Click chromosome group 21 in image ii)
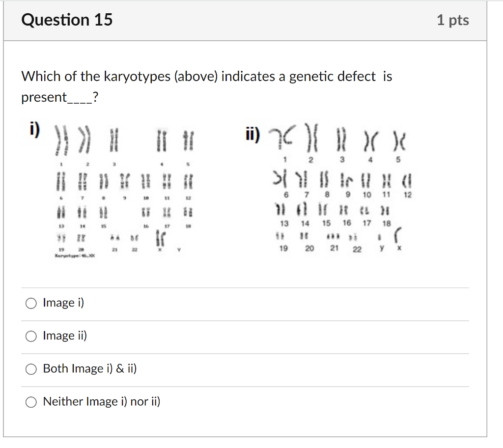Viewport: 503px width, 448px height. point(334,237)
